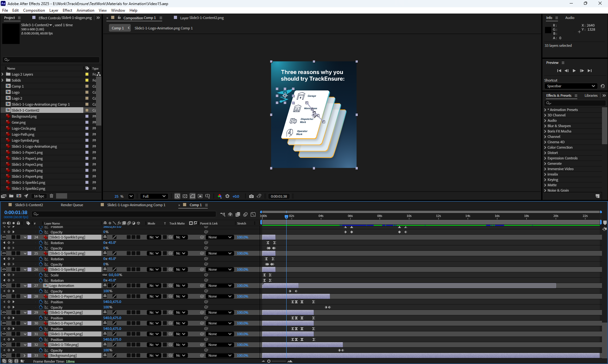
Task: Switch to the Audio panel tab
Action: tap(570, 18)
